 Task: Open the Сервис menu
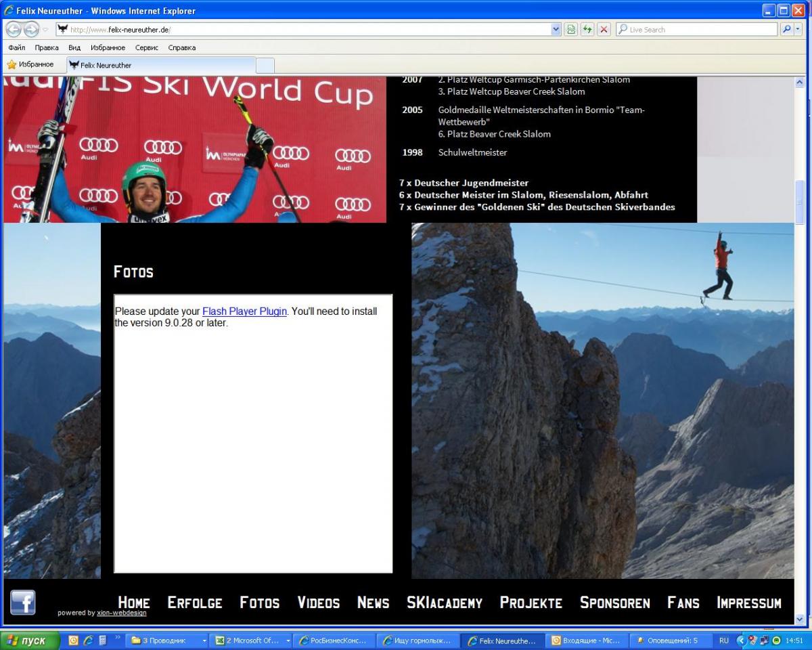click(146, 47)
